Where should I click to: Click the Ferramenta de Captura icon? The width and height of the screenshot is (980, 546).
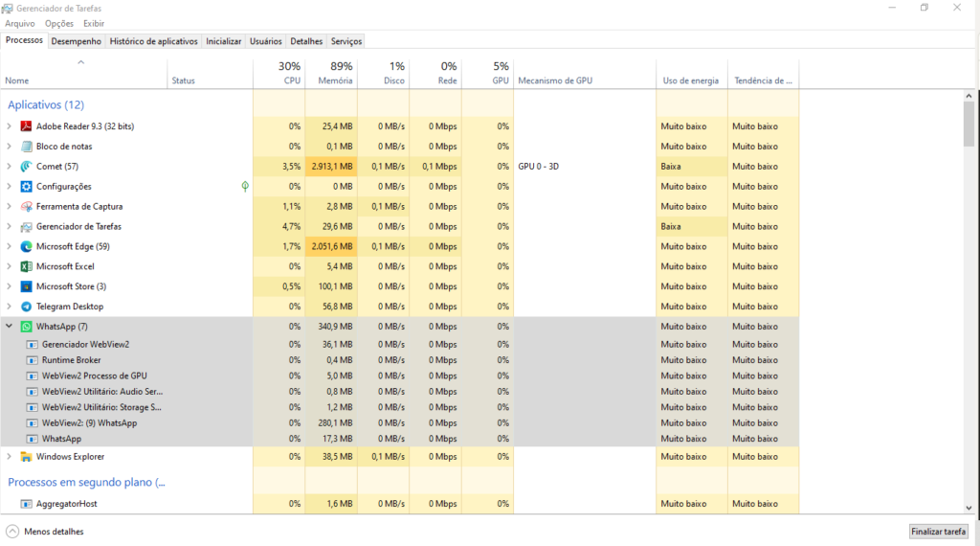click(26, 206)
